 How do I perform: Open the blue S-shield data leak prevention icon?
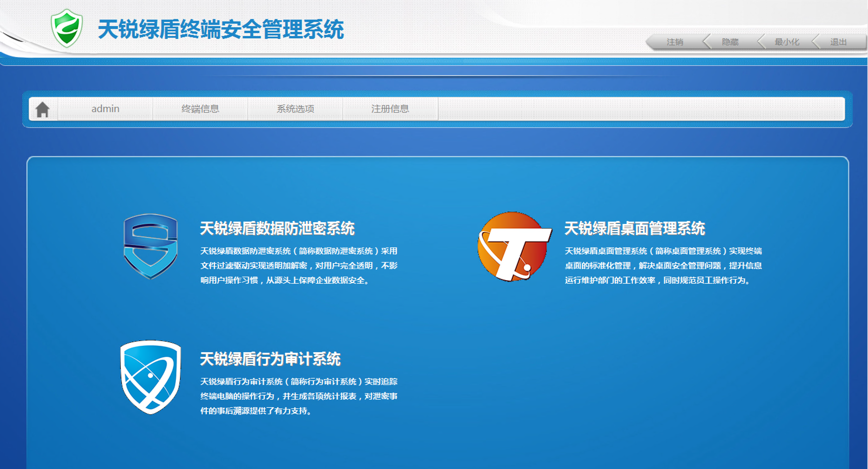pyautogui.click(x=151, y=246)
